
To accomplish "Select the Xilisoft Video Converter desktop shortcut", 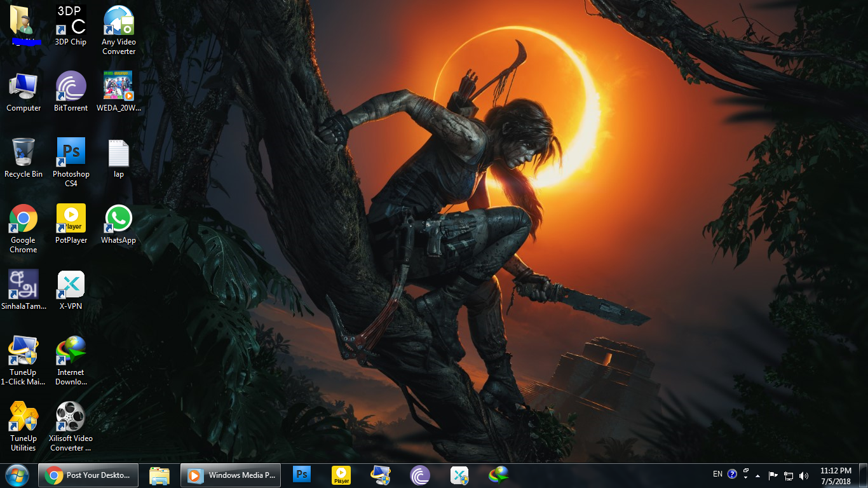I will coord(71,426).
